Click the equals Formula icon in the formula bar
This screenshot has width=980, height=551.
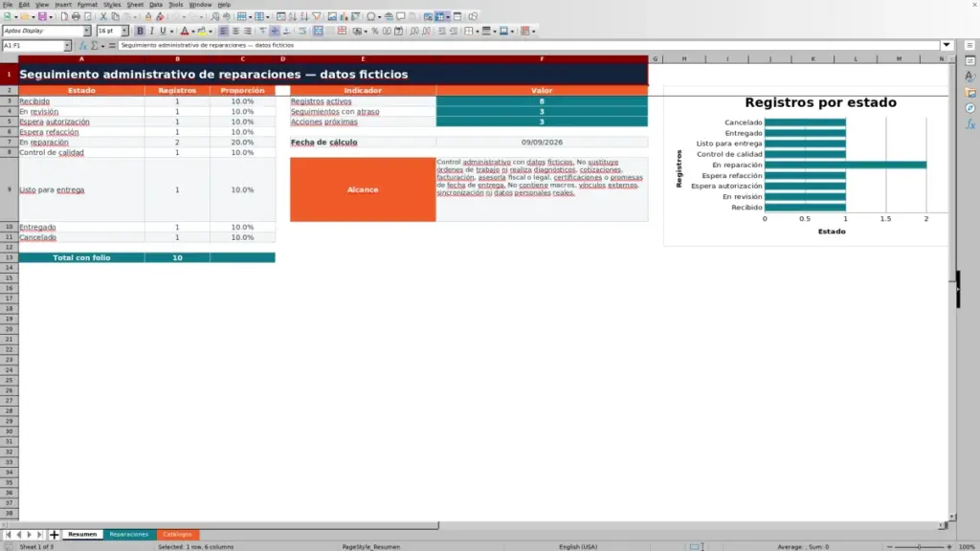click(112, 46)
